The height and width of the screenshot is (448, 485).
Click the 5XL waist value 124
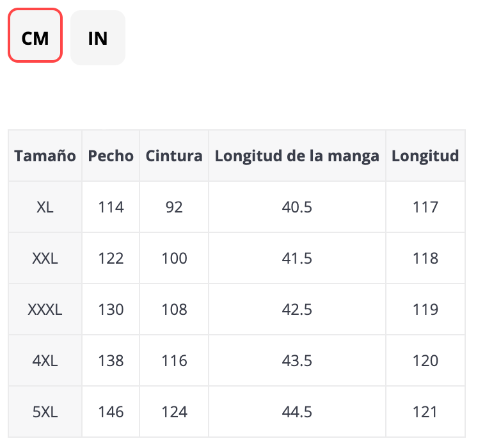coord(174,412)
